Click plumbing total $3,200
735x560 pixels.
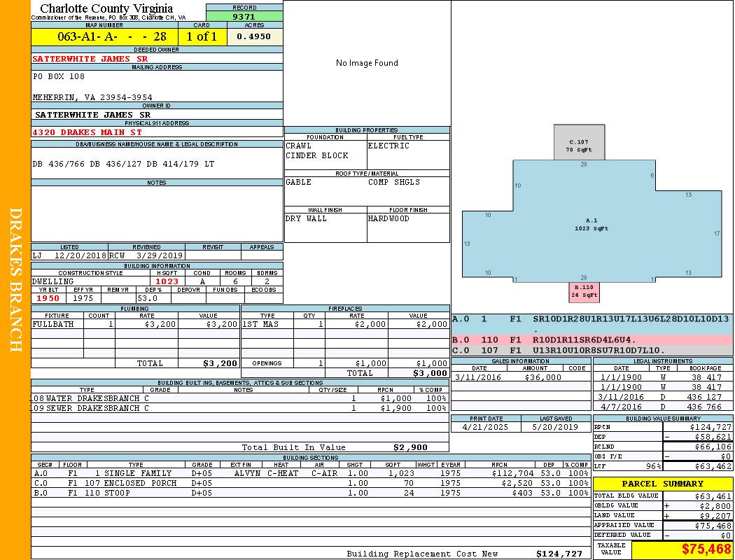[x=220, y=363]
